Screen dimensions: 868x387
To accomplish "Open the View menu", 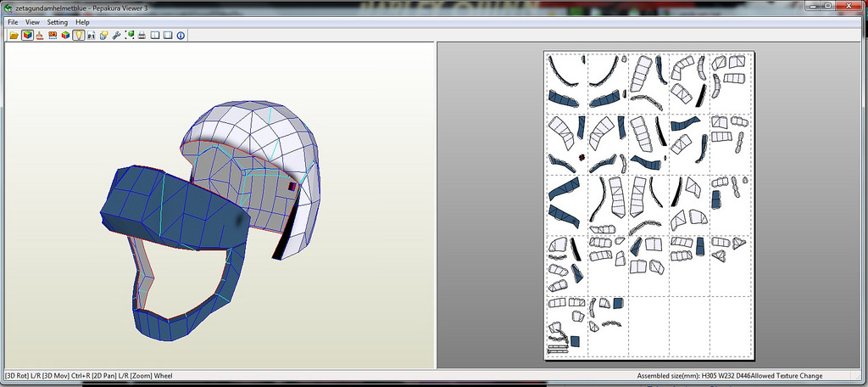I will (x=33, y=22).
